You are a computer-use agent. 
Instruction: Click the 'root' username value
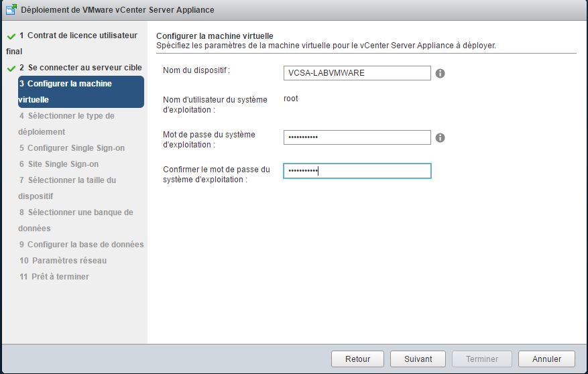[x=290, y=99]
